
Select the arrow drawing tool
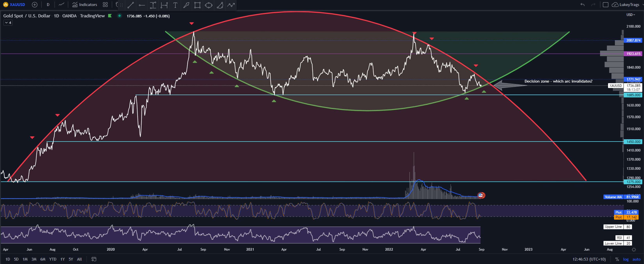pos(186,5)
